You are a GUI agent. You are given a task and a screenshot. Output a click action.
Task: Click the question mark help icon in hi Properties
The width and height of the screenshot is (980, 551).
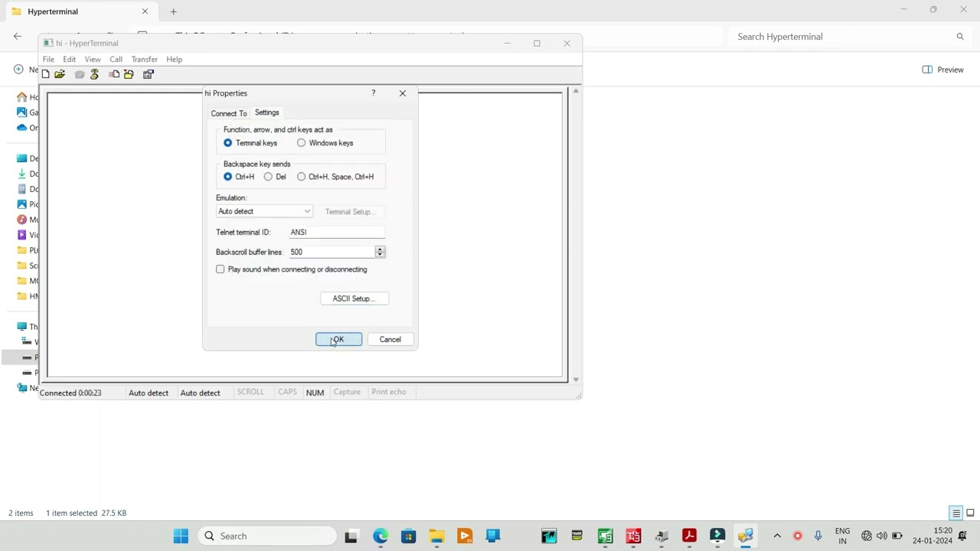coord(374,93)
